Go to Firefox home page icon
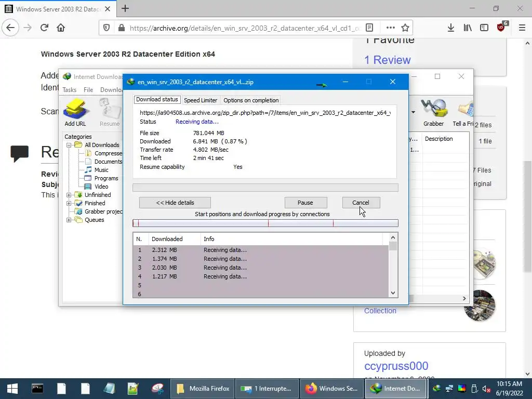The height and width of the screenshot is (399, 532). [61, 28]
